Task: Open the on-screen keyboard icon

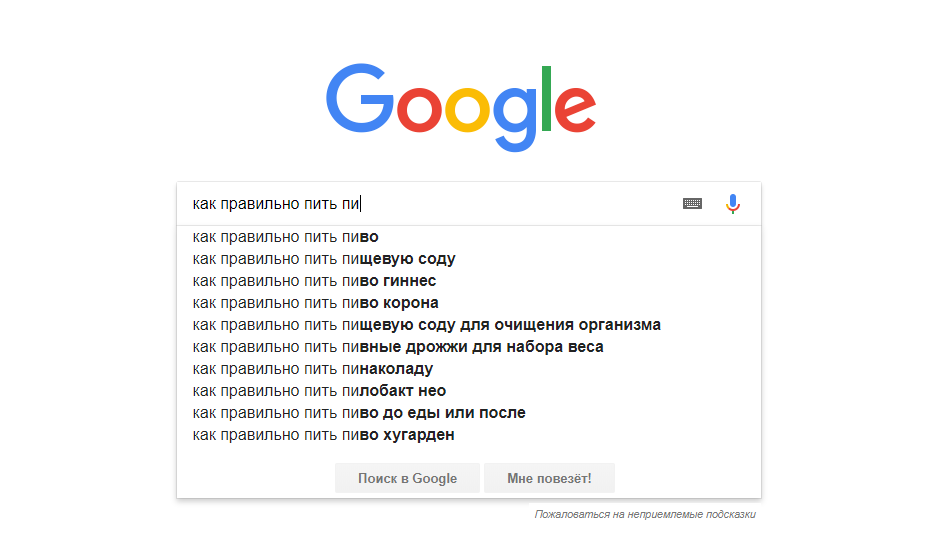Action: click(692, 204)
